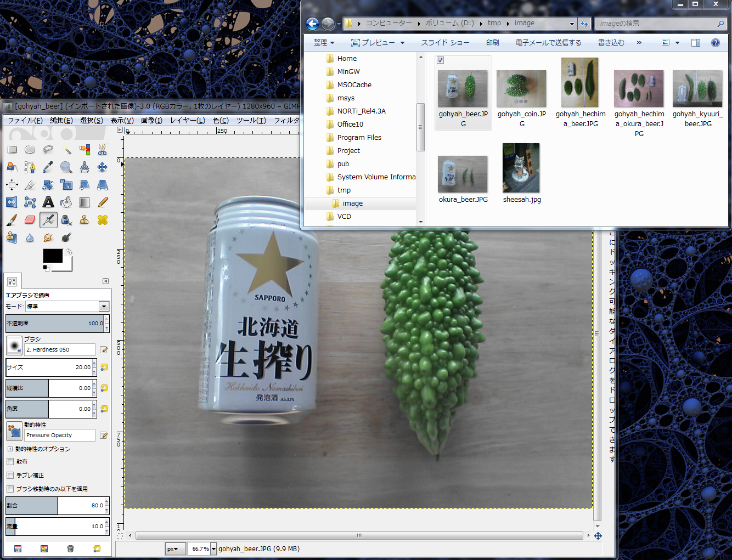The height and width of the screenshot is (560, 732).
Task: Select the Eraser tool
Action: point(30,220)
